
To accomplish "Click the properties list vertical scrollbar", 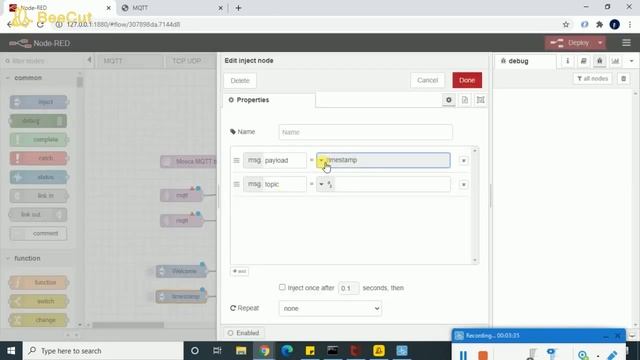I will (475, 205).
